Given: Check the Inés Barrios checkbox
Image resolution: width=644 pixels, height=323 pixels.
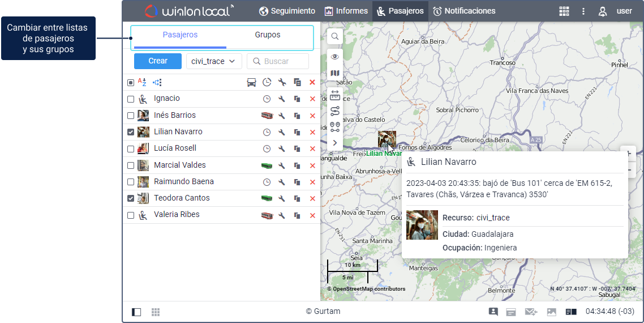Looking at the screenshot, I should pos(131,116).
